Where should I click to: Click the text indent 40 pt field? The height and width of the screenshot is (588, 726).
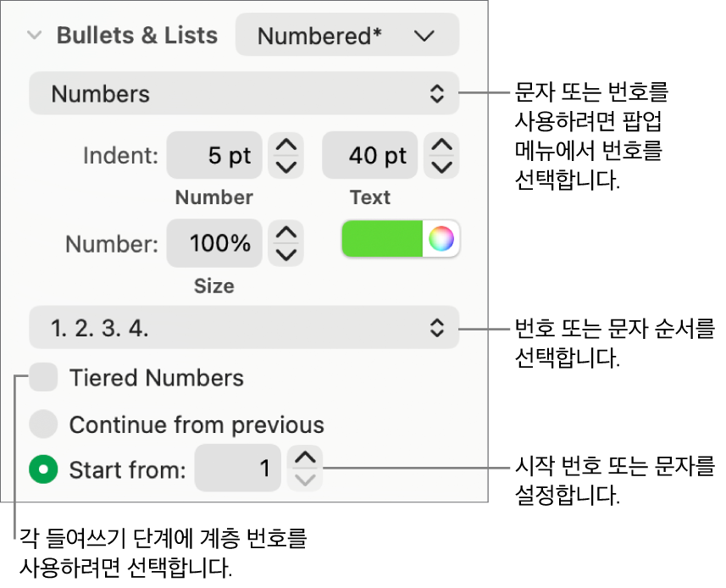pos(369,156)
